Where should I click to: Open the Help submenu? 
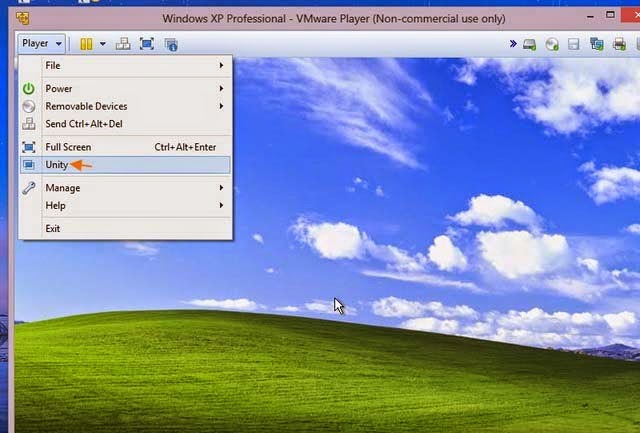[125, 206]
